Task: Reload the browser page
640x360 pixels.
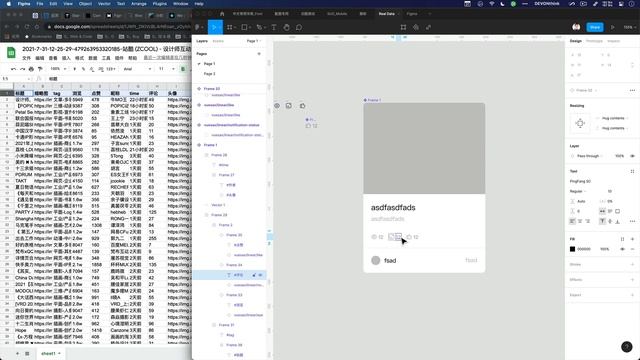Action: (27, 27)
